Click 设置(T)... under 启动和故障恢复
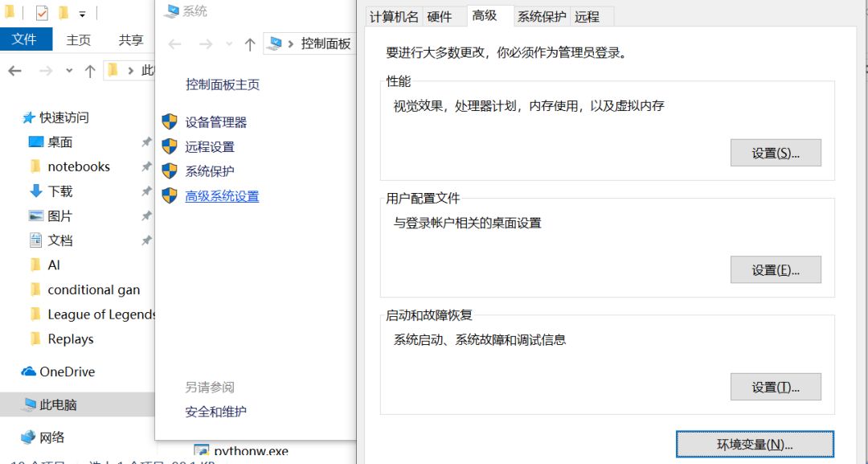This screenshot has width=868, height=464. coord(776,387)
